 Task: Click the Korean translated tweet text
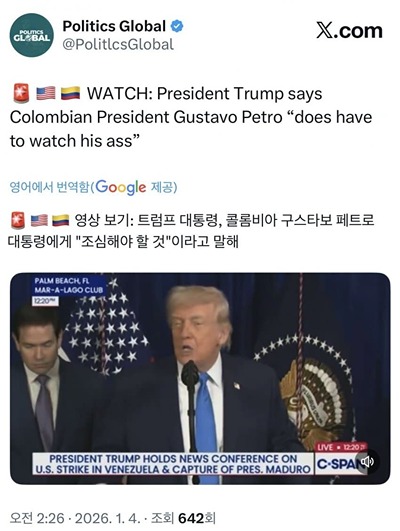point(191,231)
